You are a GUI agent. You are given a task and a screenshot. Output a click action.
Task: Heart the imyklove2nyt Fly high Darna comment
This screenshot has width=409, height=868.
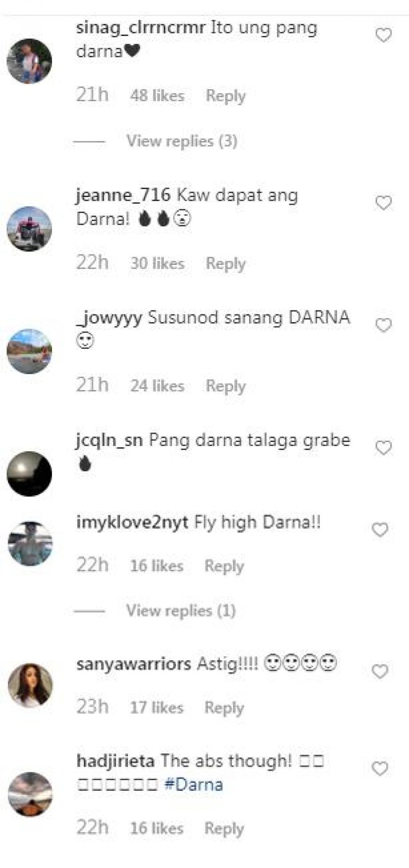click(380, 530)
